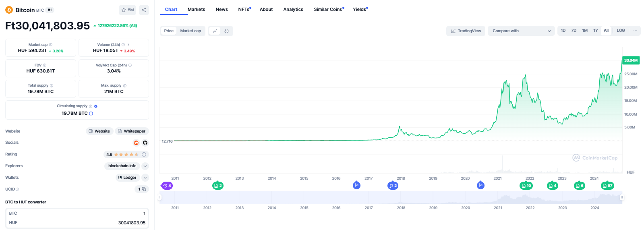Switch to the Chart tab

[171, 9]
